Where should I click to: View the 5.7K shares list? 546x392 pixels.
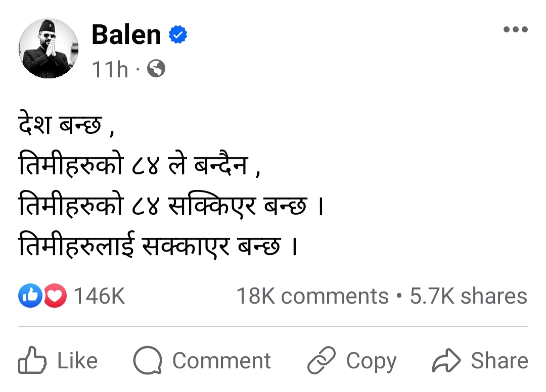coord(468,296)
